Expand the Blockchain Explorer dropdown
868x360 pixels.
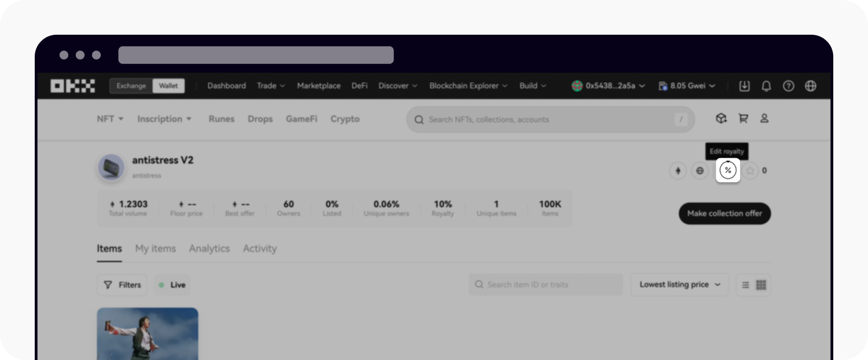point(468,86)
